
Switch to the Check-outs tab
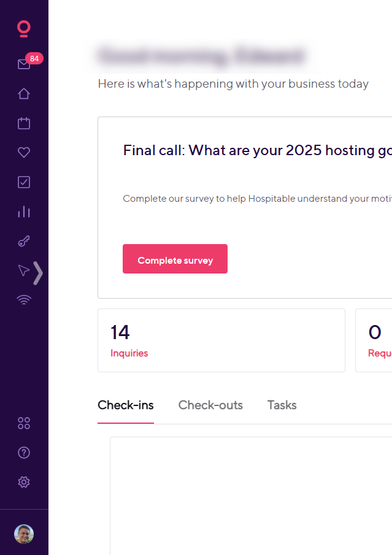pyautogui.click(x=210, y=405)
